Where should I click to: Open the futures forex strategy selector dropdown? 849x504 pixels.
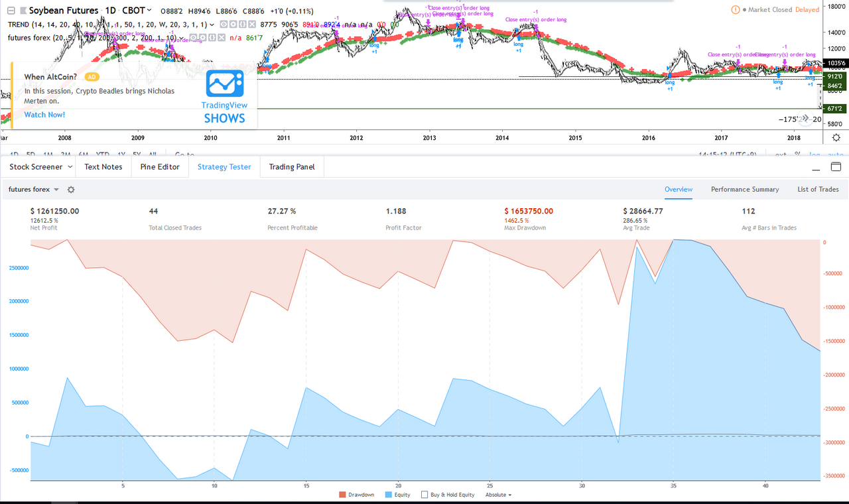[x=56, y=190]
